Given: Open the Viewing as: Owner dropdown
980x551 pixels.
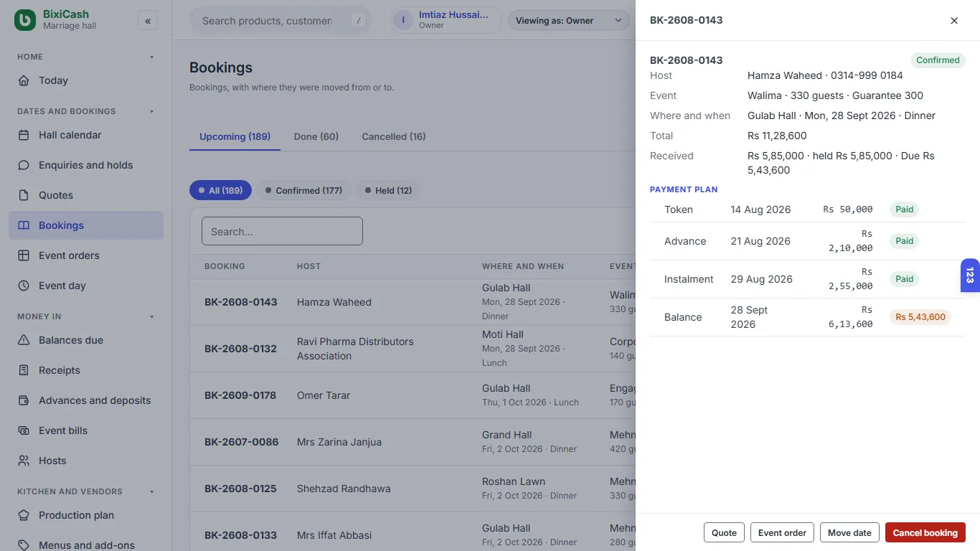Looking at the screenshot, I should coord(568,20).
